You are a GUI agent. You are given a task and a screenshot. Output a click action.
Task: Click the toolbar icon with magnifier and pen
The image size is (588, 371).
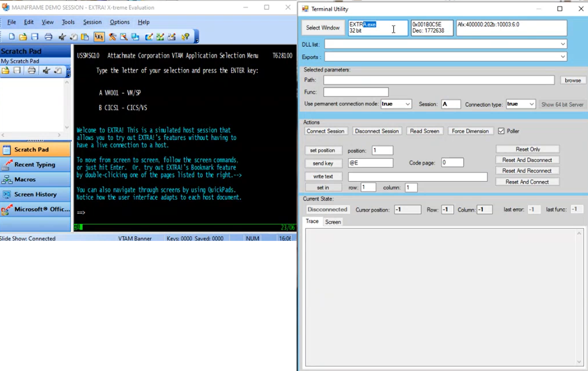click(124, 37)
